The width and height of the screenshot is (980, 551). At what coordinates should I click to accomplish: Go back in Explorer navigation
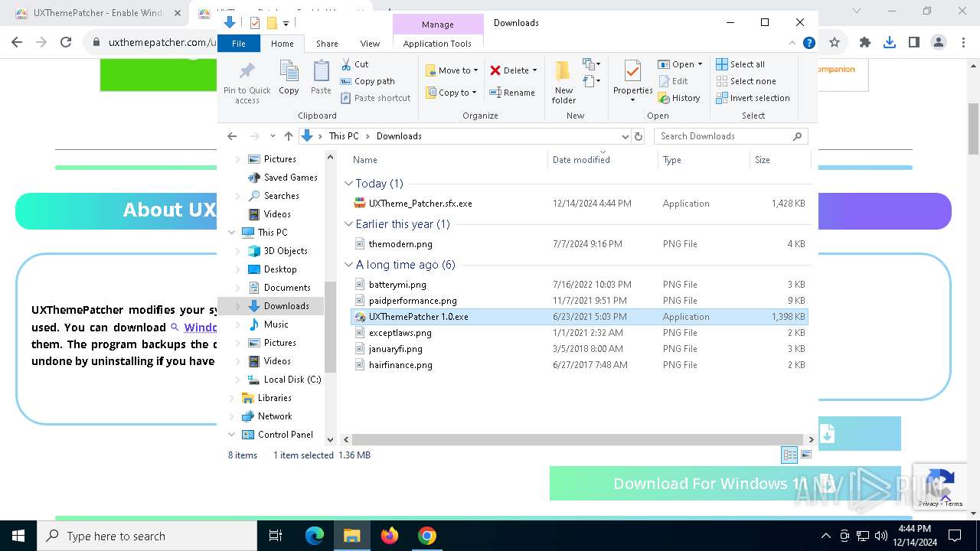232,136
